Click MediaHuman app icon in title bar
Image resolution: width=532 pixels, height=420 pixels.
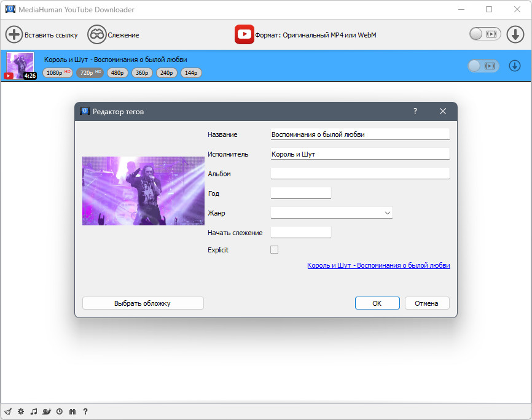(x=10, y=9)
